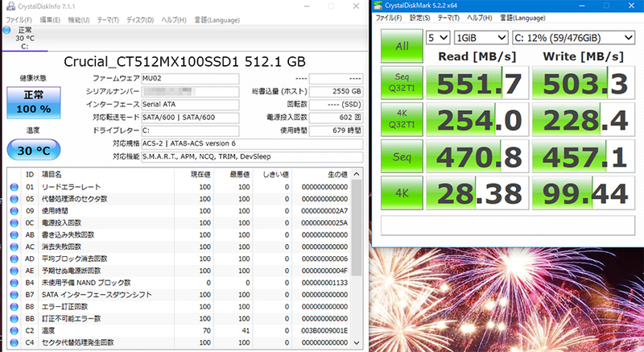Open ファイル(F) menu in CrystalDiskMark

389,18
